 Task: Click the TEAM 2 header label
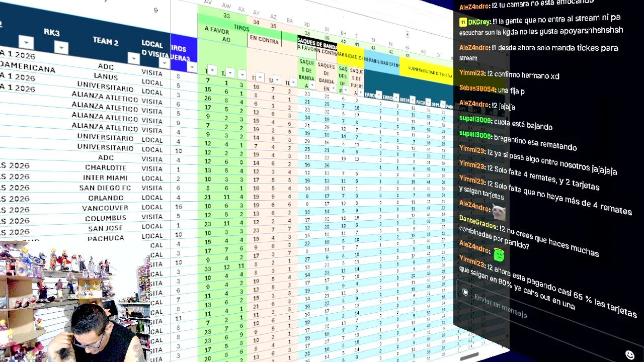coord(106,41)
